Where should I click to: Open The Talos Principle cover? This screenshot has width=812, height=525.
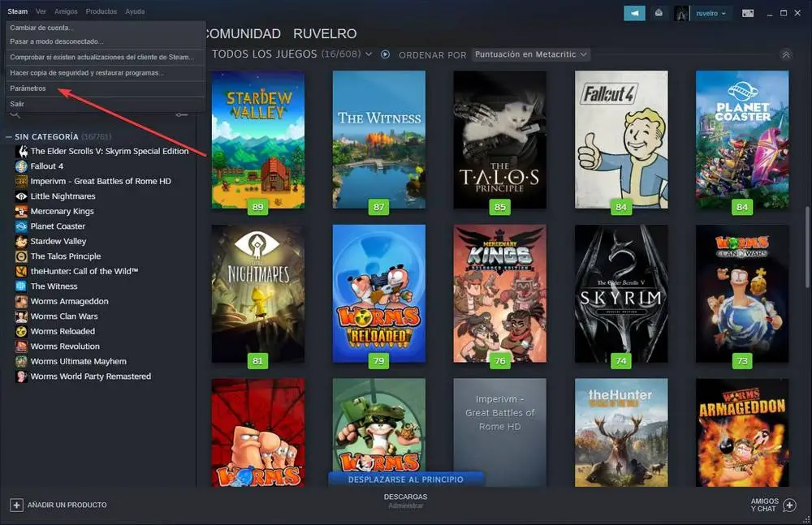pos(499,140)
